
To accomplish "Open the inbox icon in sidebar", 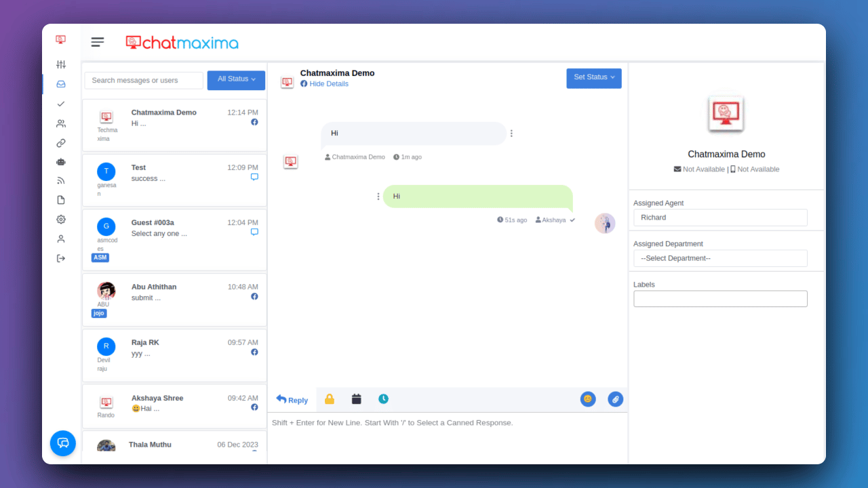I will pyautogui.click(x=61, y=84).
